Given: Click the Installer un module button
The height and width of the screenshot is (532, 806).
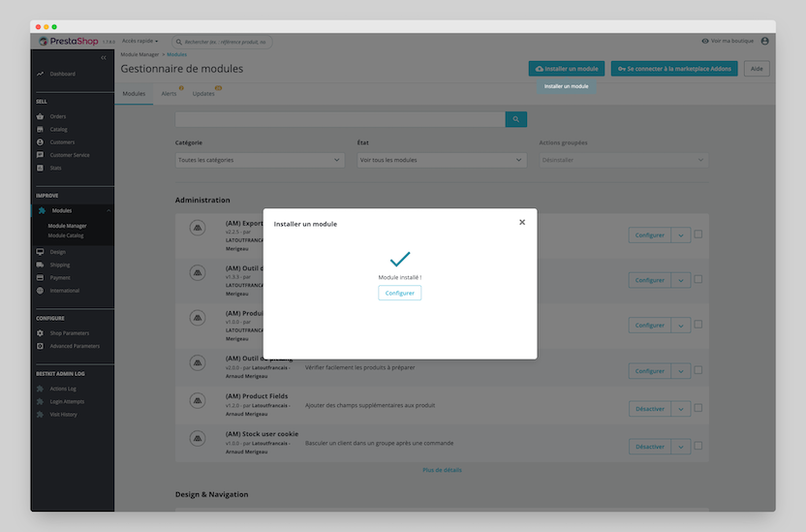Looking at the screenshot, I should (x=567, y=69).
